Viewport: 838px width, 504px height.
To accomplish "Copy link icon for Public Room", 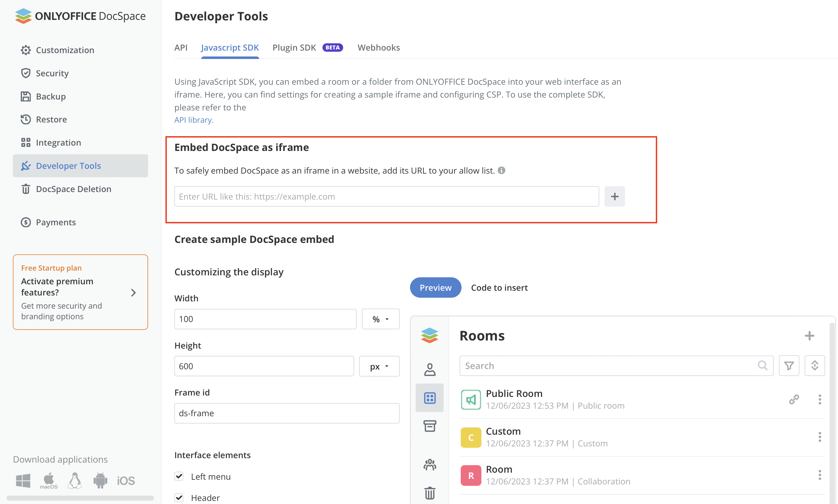I will 794,399.
